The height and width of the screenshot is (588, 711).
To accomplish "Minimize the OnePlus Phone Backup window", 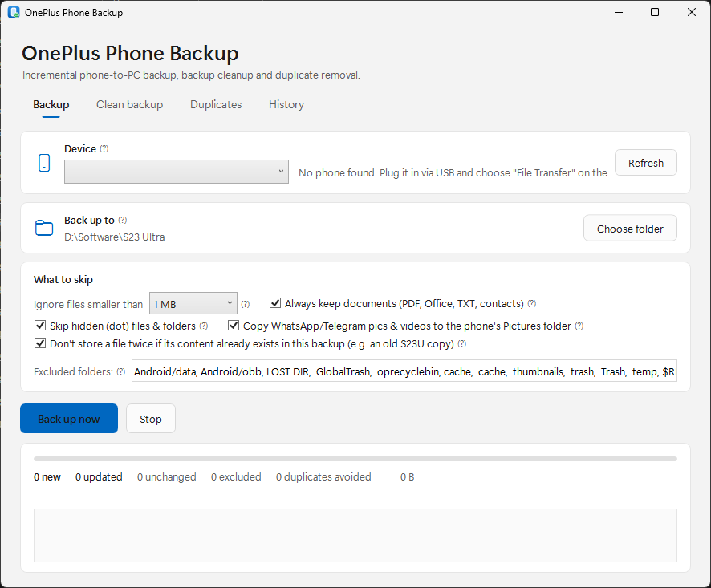I will [x=619, y=12].
